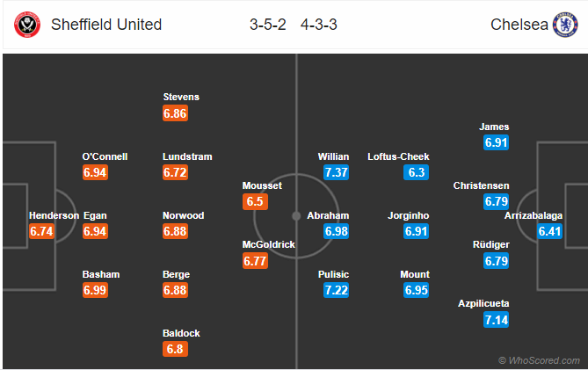Click Willian's 7.37 rating badge
This screenshot has width=588, height=370.
(337, 172)
